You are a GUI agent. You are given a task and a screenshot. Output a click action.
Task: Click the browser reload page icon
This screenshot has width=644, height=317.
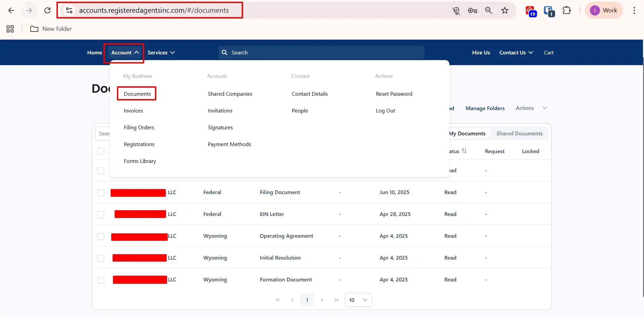point(47,10)
